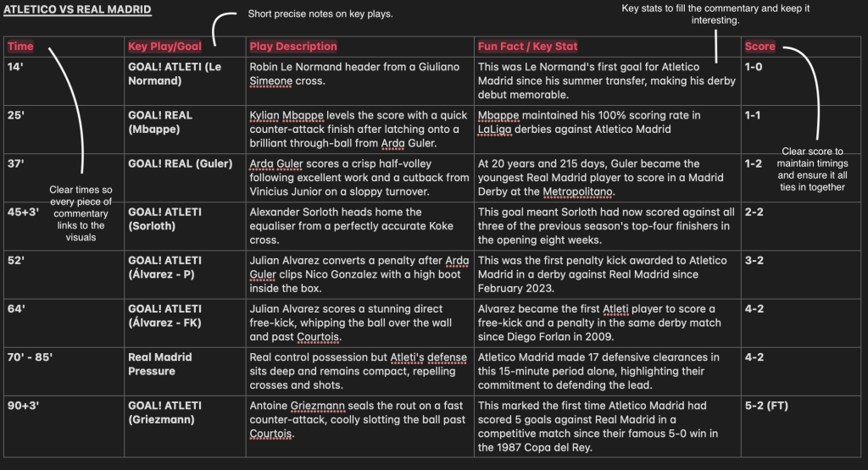
Task: Click the 'Clear score to maintain timings' note
Action: [815, 169]
